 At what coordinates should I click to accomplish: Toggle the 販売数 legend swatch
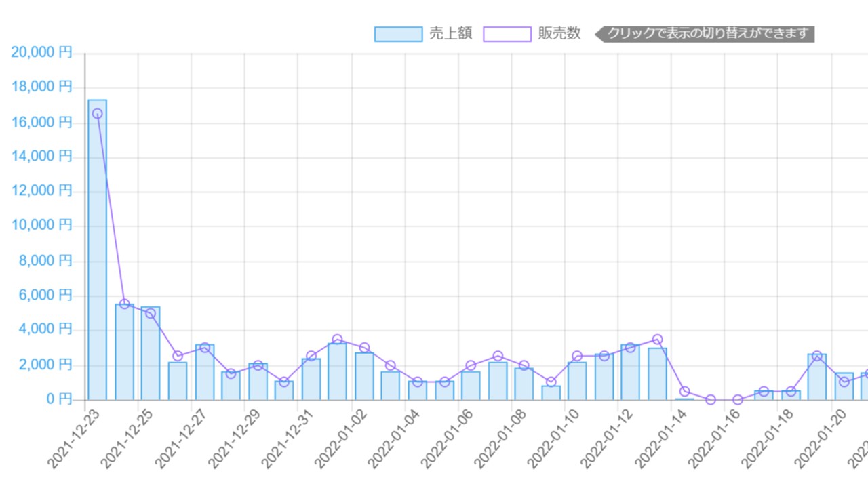(x=507, y=34)
